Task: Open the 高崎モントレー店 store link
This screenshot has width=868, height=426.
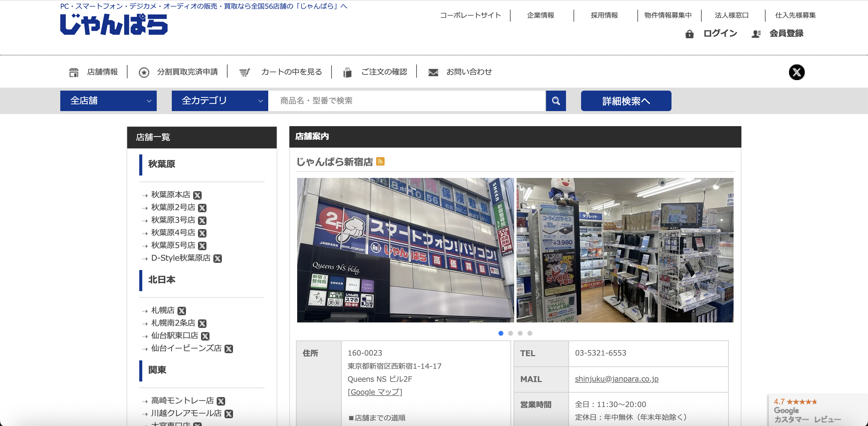Action: 182,401
